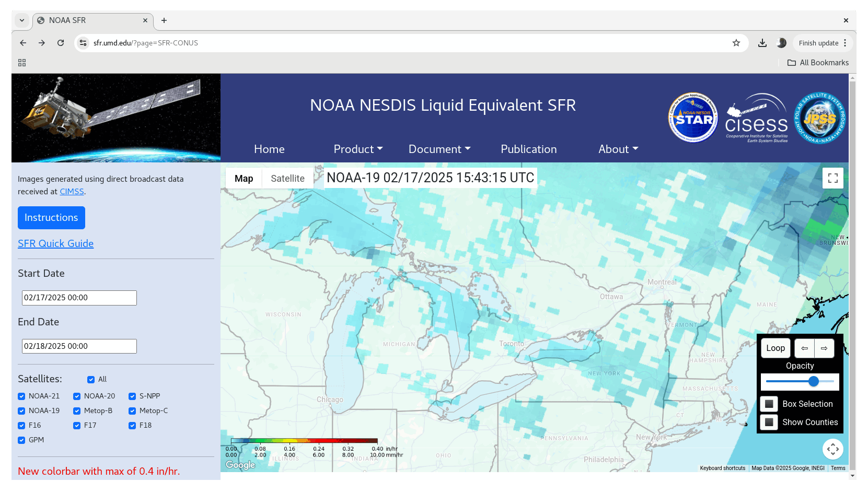The image size is (868, 493).
Task: Open the Publication page
Action: coord(528,149)
